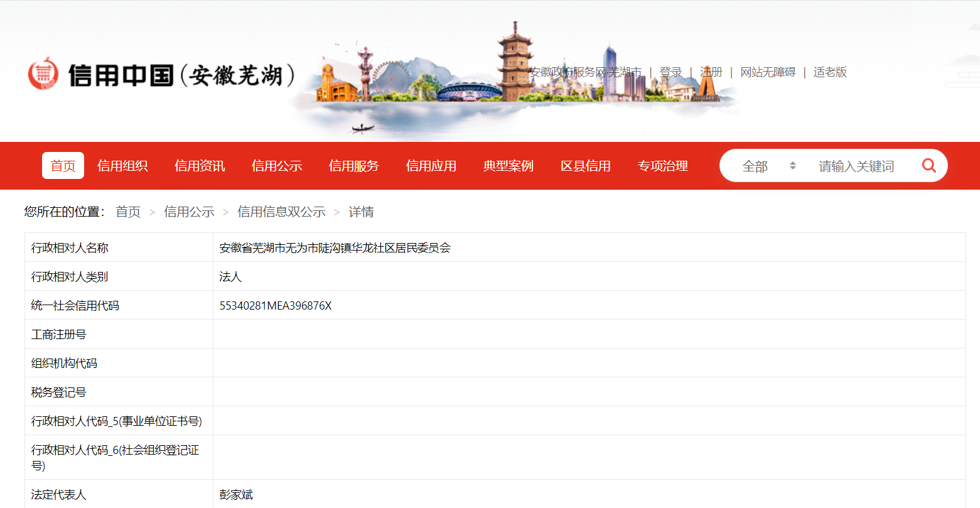Open the 信用资讯 menu
Screen dimensions: 980x508
point(200,166)
